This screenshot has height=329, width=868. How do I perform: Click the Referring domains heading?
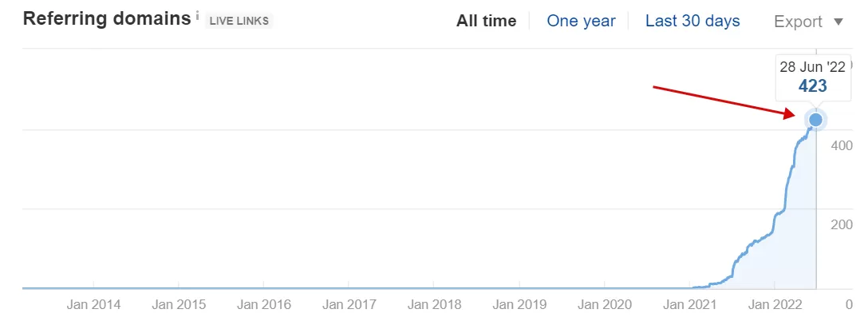[107, 19]
